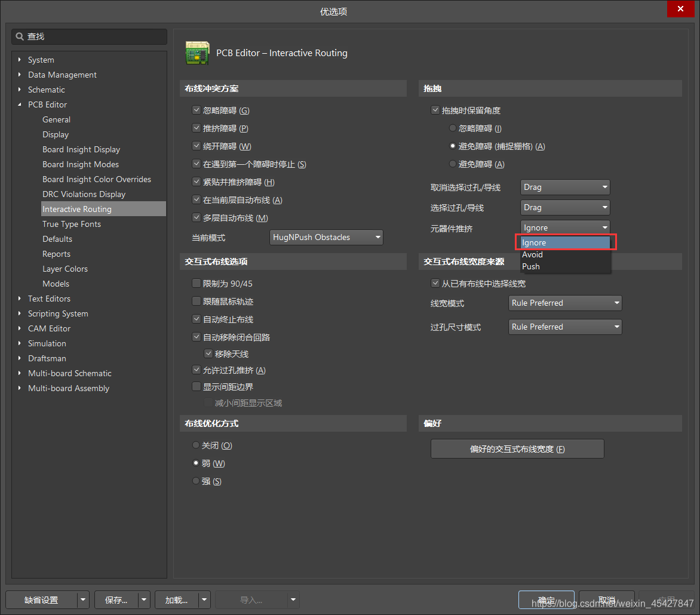This screenshot has height=615, width=700.
Task: Toggle 移除天线 checkbox
Action: point(208,353)
